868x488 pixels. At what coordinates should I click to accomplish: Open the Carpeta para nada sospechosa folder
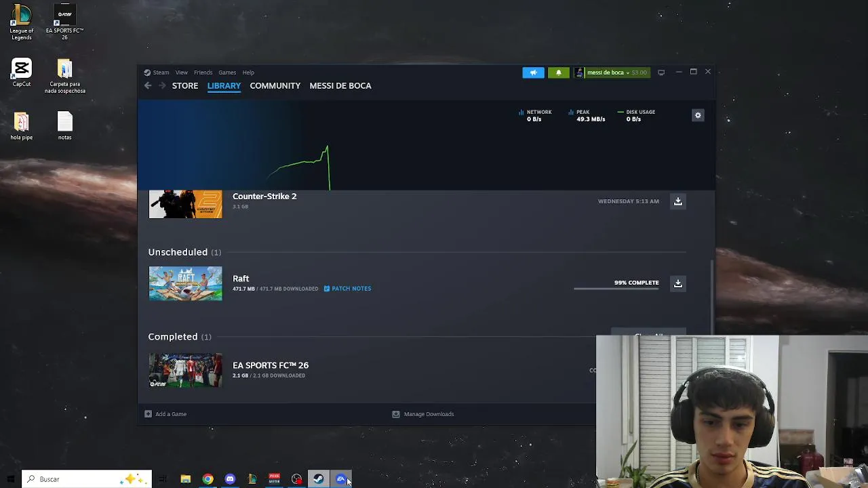[x=64, y=77]
